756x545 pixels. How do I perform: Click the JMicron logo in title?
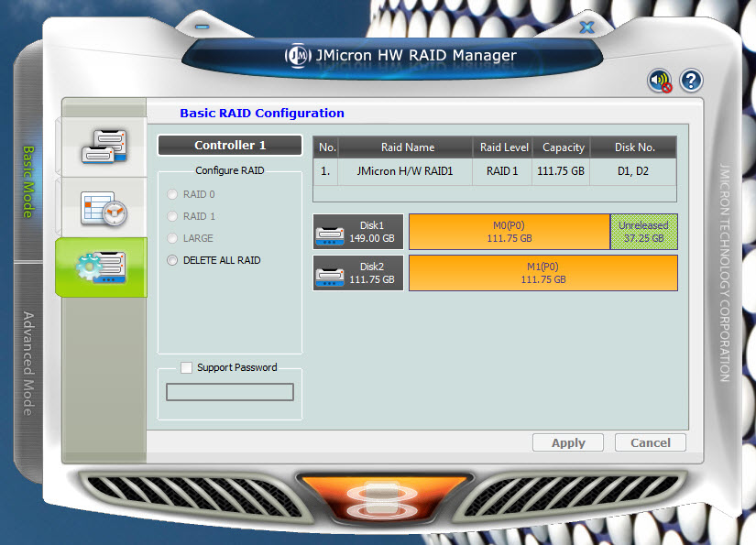click(x=298, y=55)
